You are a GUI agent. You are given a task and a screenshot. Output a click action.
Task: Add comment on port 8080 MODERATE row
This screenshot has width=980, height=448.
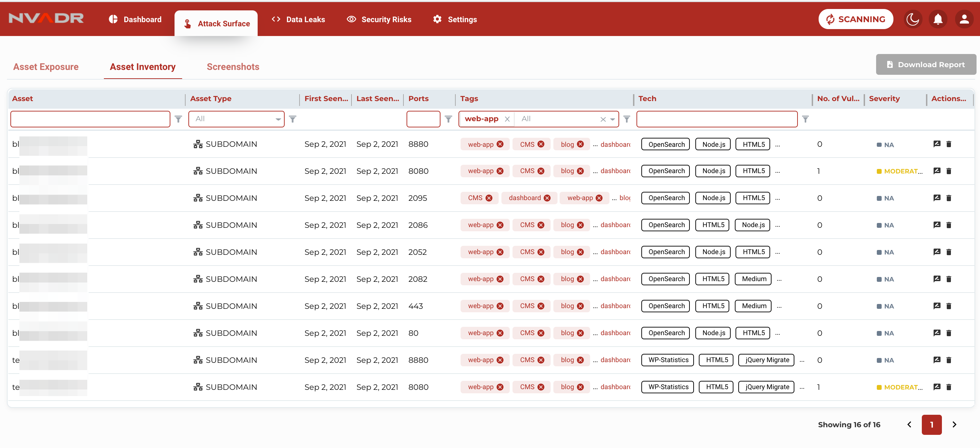pyautogui.click(x=937, y=171)
